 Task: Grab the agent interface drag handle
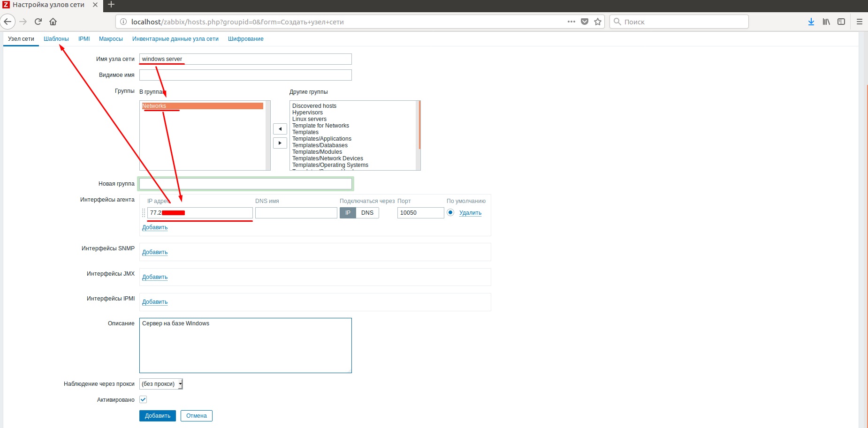tap(144, 213)
